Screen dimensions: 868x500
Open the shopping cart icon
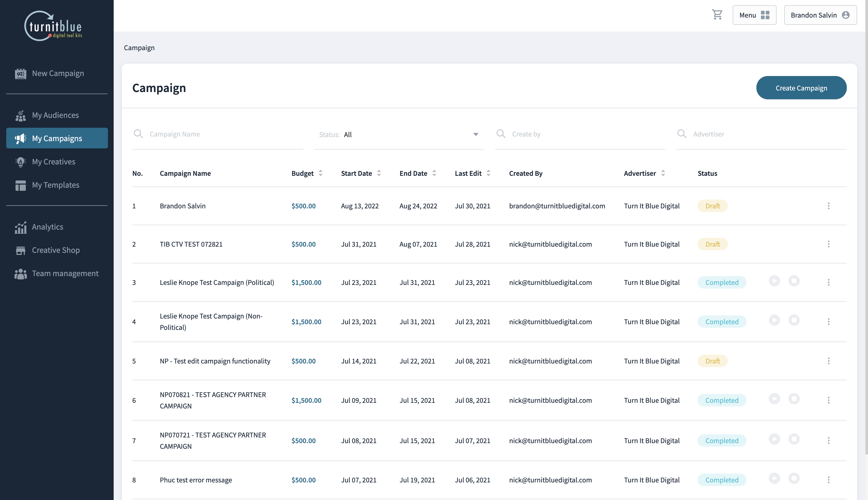coord(717,15)
